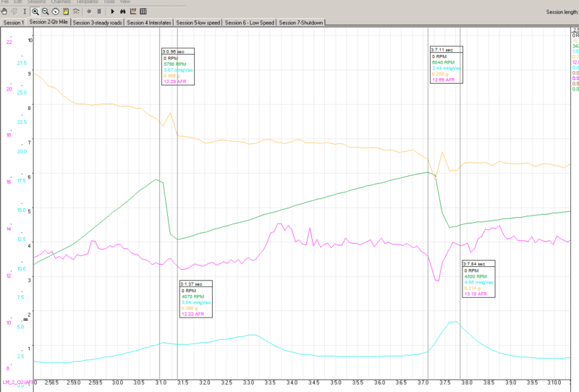Screen dimensions: 579x392
Task: Click the graph view icon
Action: pos(132,12)
